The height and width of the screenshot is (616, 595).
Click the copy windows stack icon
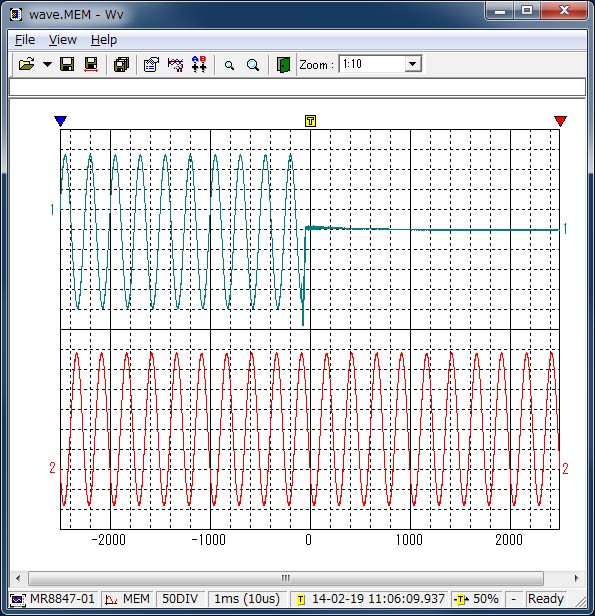coord(121,64)
